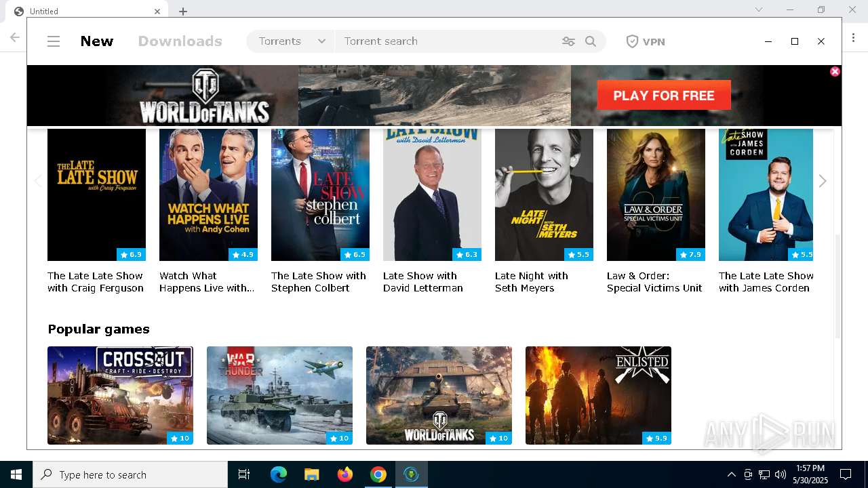Open the Enlisted game card

click(x=598, y=395)
